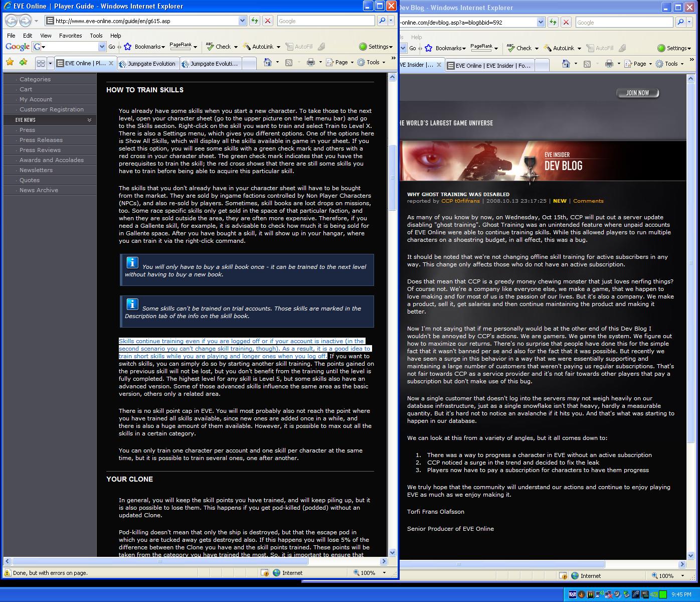Open address bar dropdown in Dev Blog window
This screenshot has width=700, height=602.
(x=541, y=22)
